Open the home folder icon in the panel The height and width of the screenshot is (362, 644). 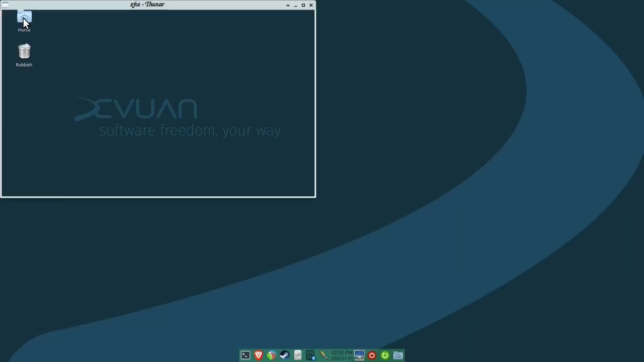coord(398,355)
